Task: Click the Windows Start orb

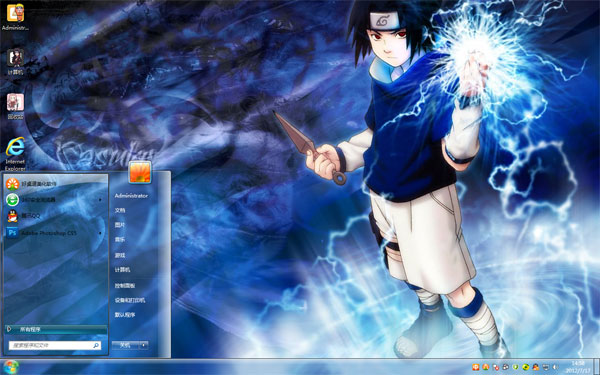Action: pyautogui.click(x=10, y=367)
